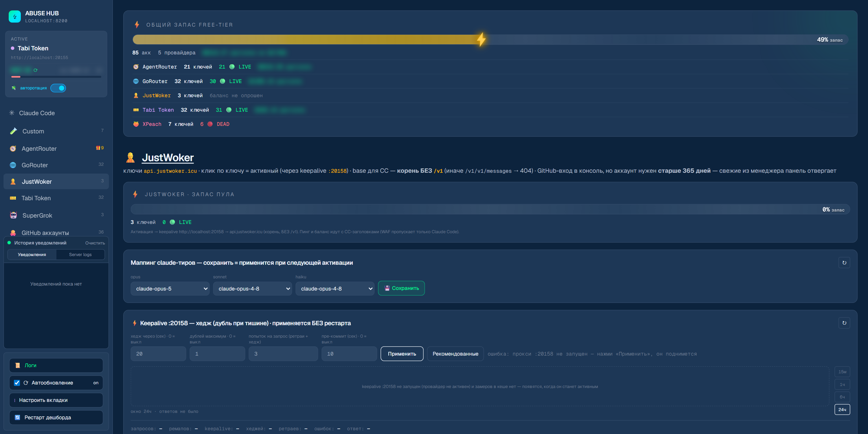Click Настроить вкладки
868x434 pixels.
click(x=56, y=400)
